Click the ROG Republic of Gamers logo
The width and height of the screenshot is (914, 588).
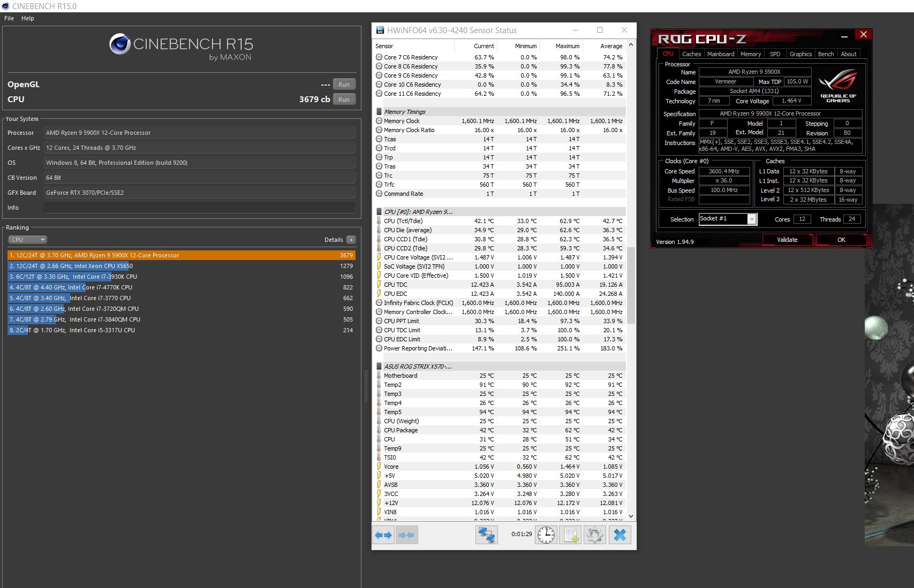tap(838, 86)
